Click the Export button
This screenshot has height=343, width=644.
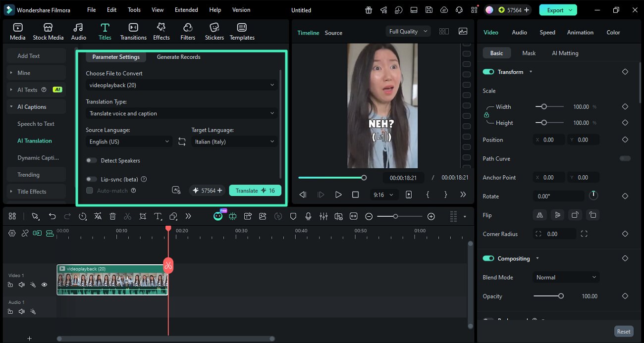pyautogui.click(x=558, y=10)
